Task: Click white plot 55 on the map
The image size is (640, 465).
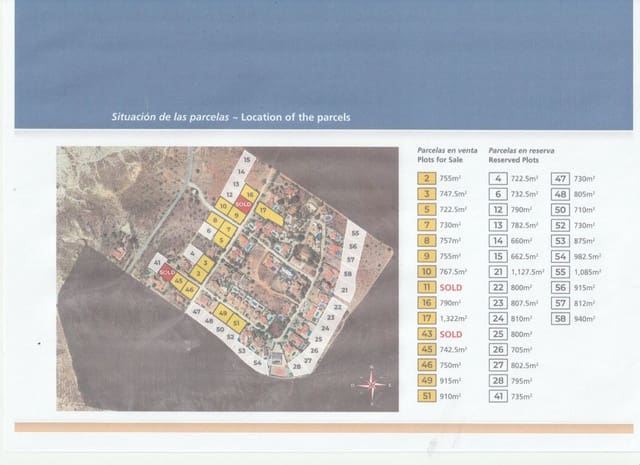Action: coord(355,233)
